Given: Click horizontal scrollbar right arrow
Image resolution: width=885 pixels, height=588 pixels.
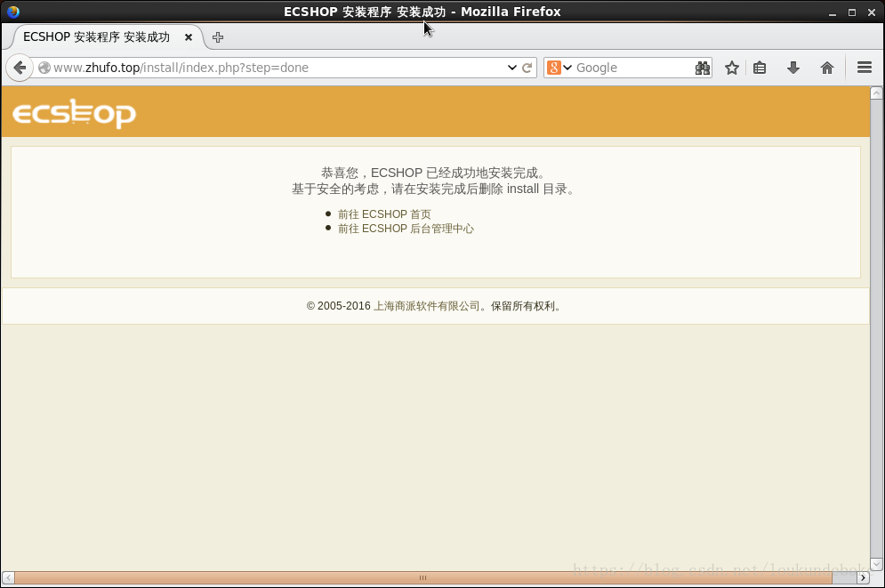Looking at the screenshot, I should coord(863,577).
